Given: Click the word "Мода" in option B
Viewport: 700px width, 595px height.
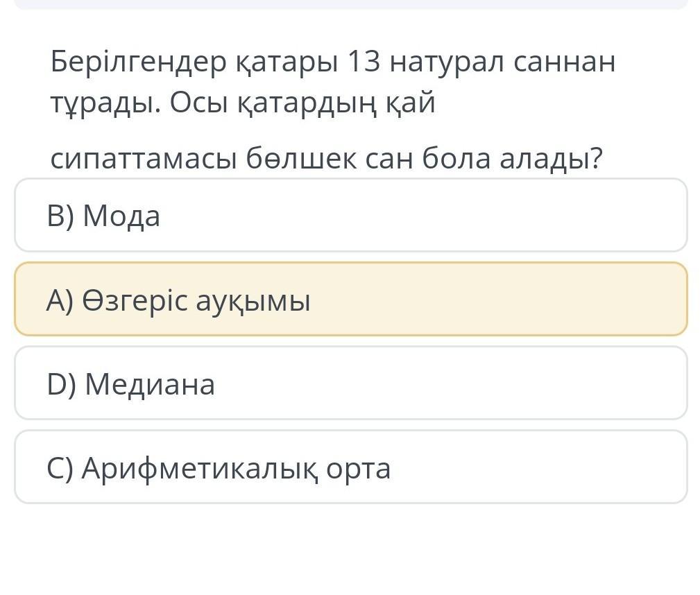Looking at the screenshot, I should click(121, 216).
